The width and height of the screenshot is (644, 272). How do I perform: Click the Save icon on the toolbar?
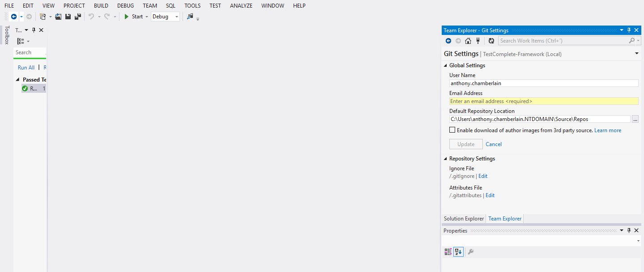(68, 16)
